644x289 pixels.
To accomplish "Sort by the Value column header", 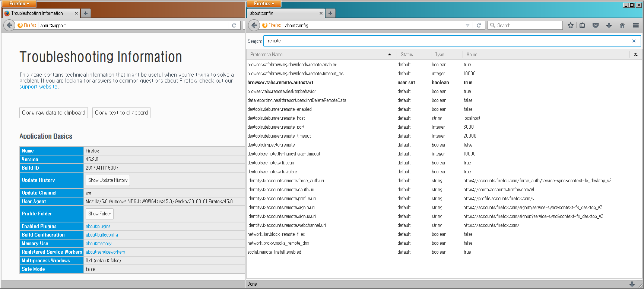I will pos(546,54).
